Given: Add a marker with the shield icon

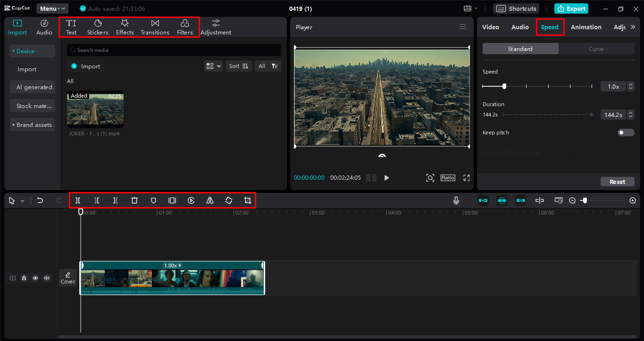Looking at the screenshot, I should click(x=153, y=200).
